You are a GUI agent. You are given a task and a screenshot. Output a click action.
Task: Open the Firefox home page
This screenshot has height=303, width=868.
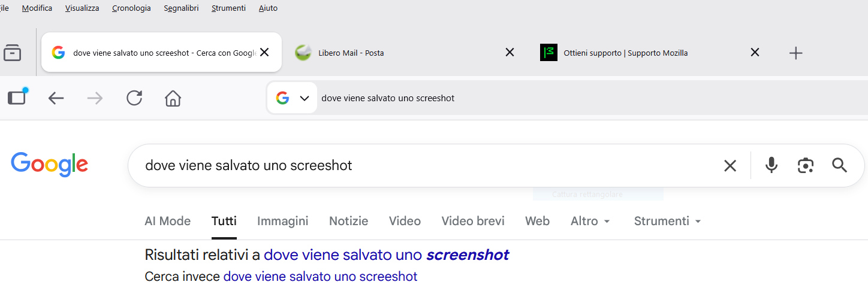[173, 98]
